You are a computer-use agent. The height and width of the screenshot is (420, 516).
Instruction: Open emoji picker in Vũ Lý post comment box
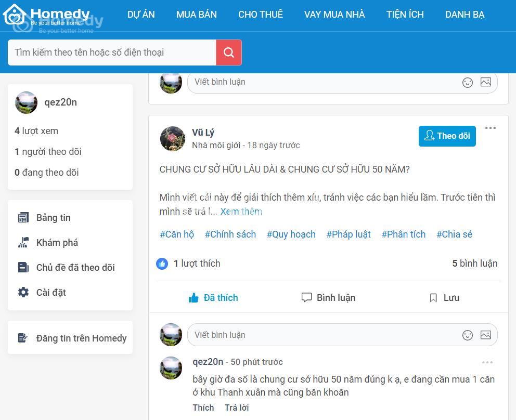point(467,335)
